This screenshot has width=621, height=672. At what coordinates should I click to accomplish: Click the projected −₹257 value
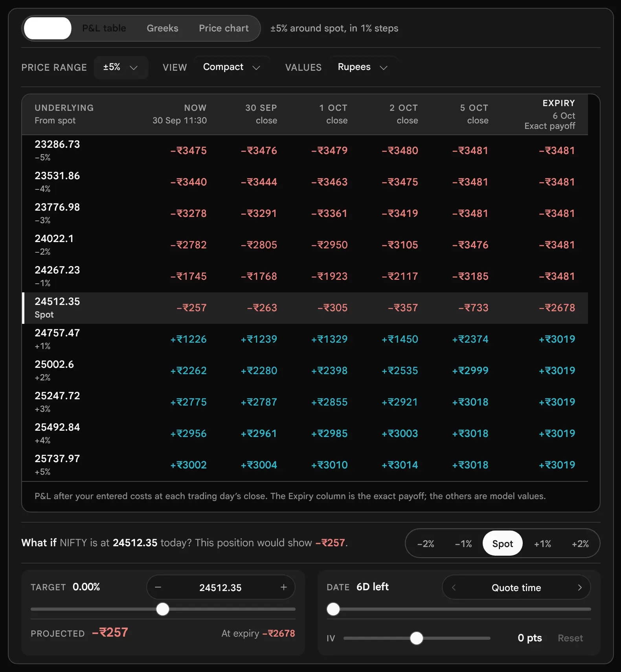tap(110, 632)
